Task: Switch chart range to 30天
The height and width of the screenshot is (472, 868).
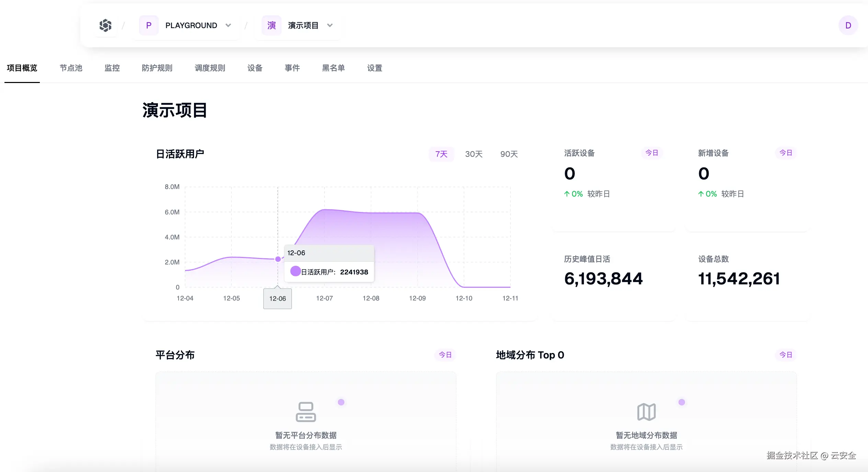Action: [474, 154]
